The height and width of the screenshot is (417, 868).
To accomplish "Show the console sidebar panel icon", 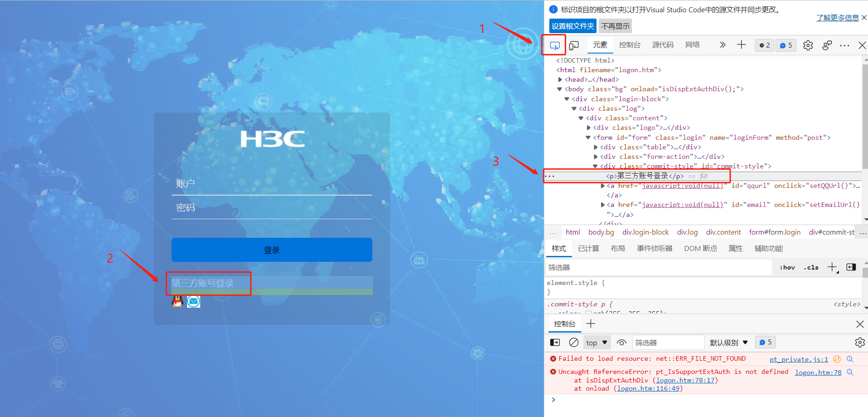I will 555,343.
